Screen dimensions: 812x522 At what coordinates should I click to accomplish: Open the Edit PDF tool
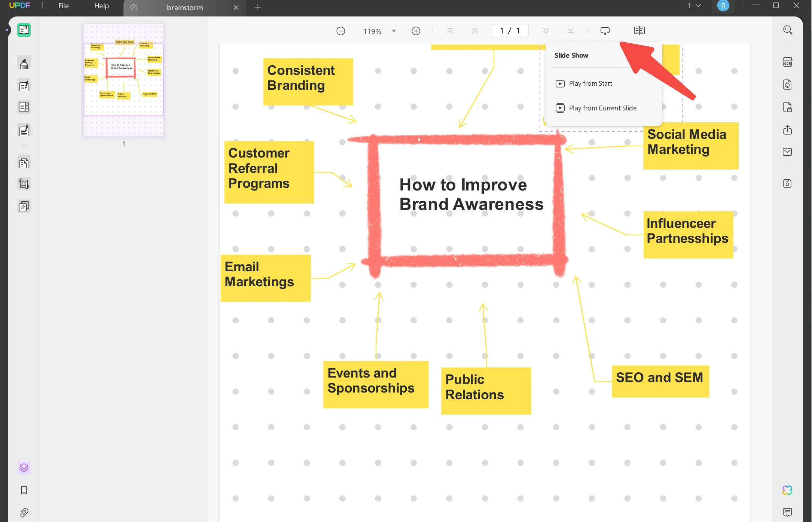pos(24,85)
